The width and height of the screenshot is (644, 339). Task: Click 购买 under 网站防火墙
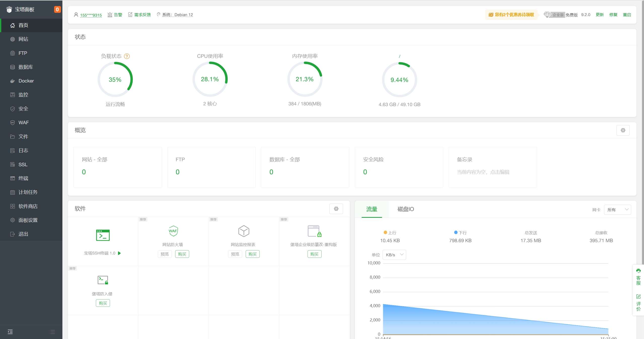(182, 254)
